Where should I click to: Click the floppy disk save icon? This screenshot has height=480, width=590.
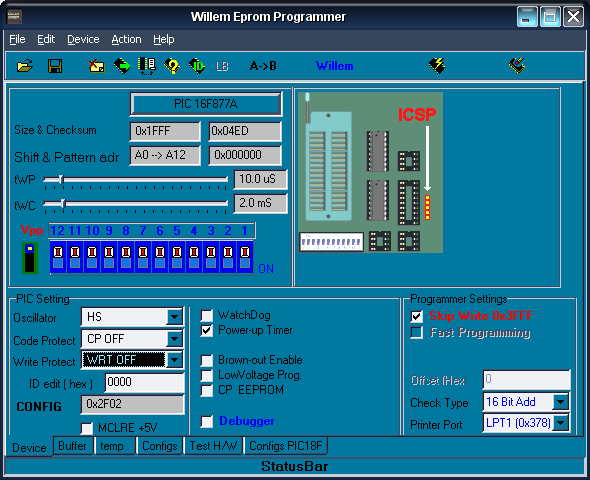tap(55, 66)
